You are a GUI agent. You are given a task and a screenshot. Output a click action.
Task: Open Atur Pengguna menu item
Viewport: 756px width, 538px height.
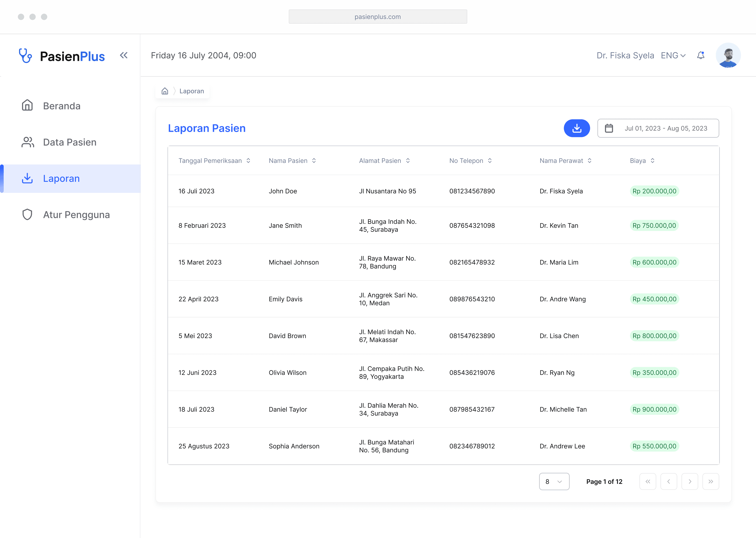coord(76,215)
